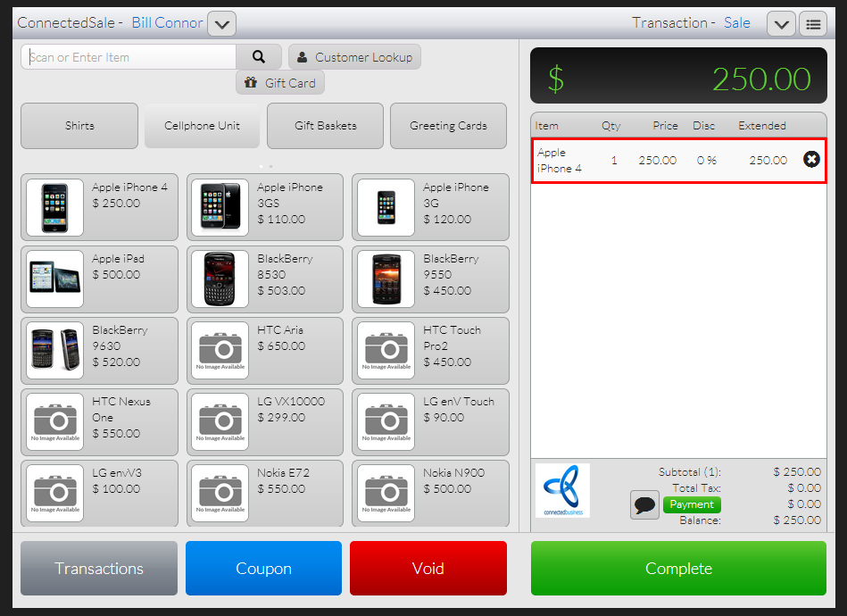This screenshot has height=616, width=847.
Task: Click the Balance label
Action: point(700,520)
